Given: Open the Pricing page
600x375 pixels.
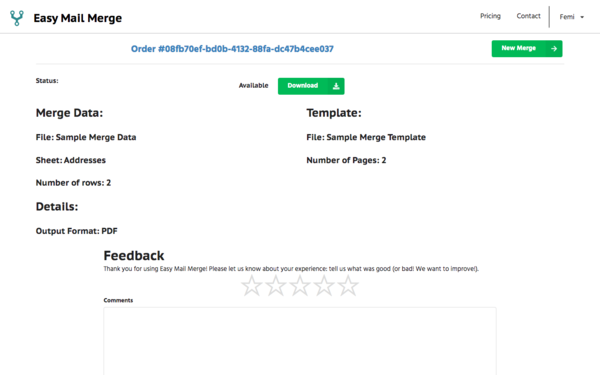Looking at the screenshot, I should pyautogui.click(x=490, y=16).
